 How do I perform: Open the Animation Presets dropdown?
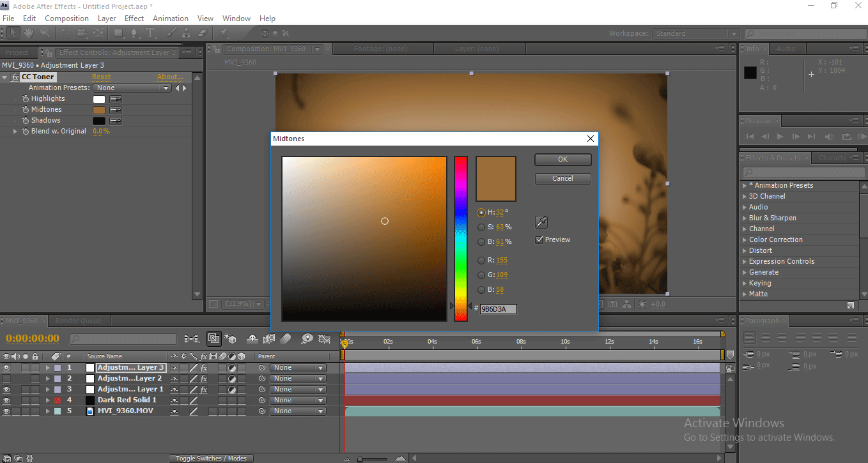(132, 88)
